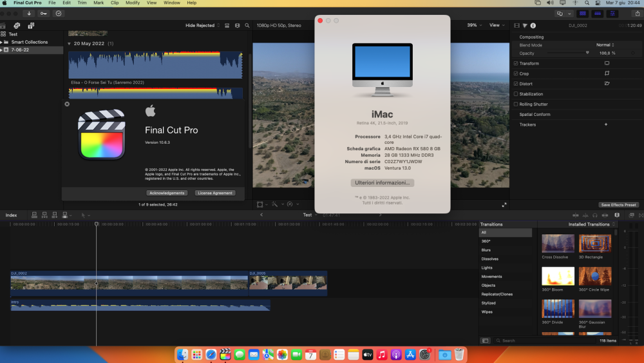Click Ulteriori informazioni button
The image size is (644, 363).
383,182
